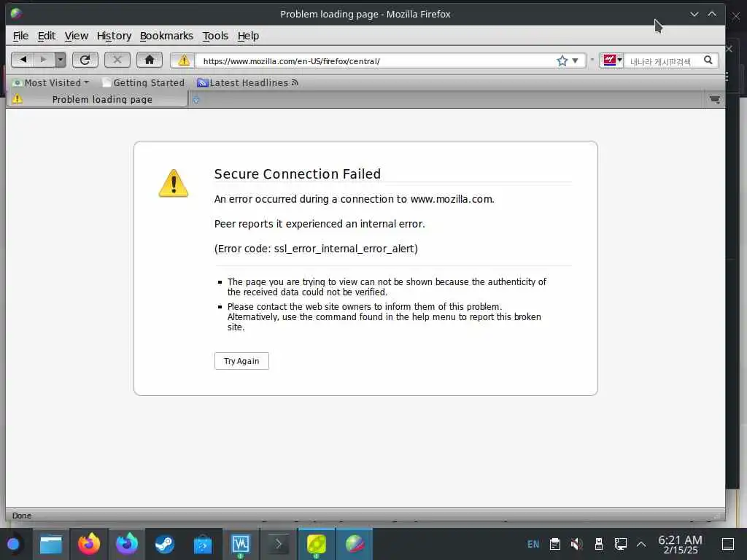
Task: Open the clock showing 6:21 AM
Action: click(x=681, y=544)
